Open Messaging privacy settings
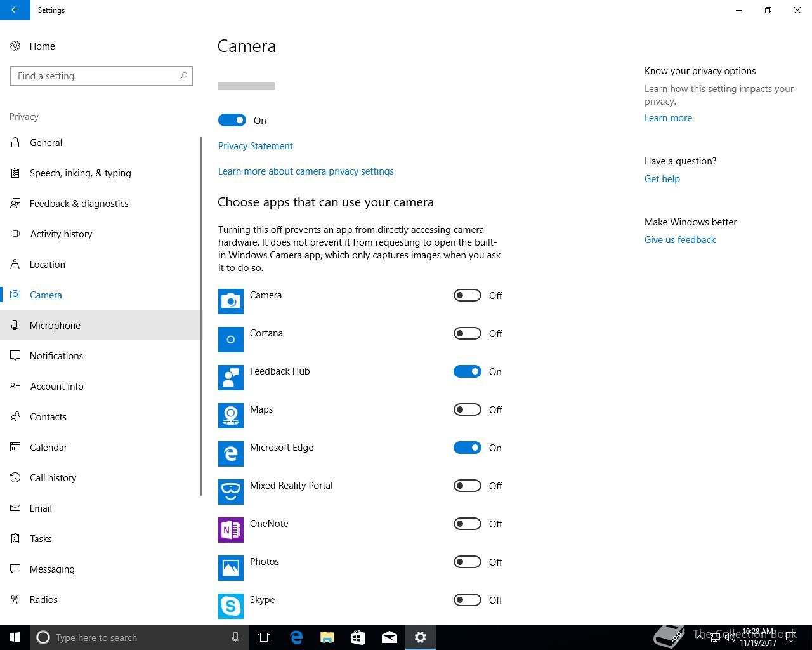Image resolution: width=812 pixels, height=650 pixels. coord(100,569)
